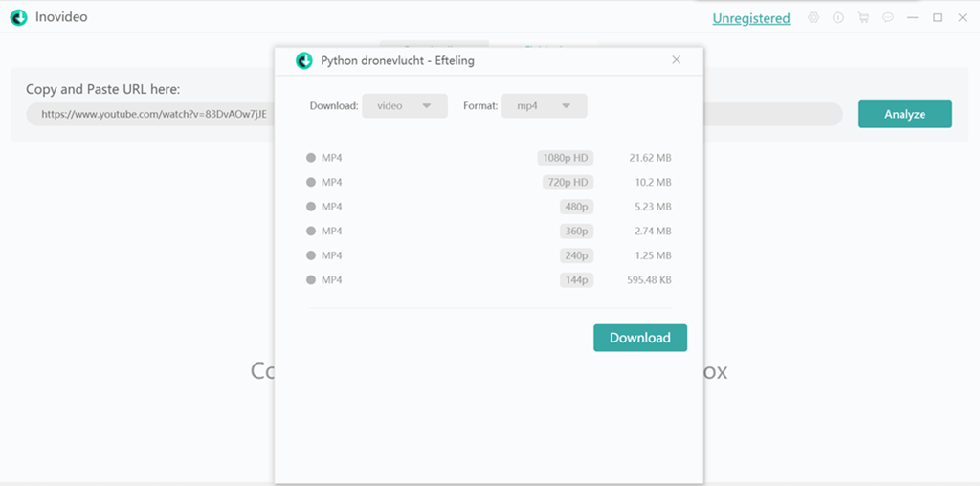This screenshot has width=980, height=486.
Task: Open the feedback speech bubble icon
Action: pos(888,18)
